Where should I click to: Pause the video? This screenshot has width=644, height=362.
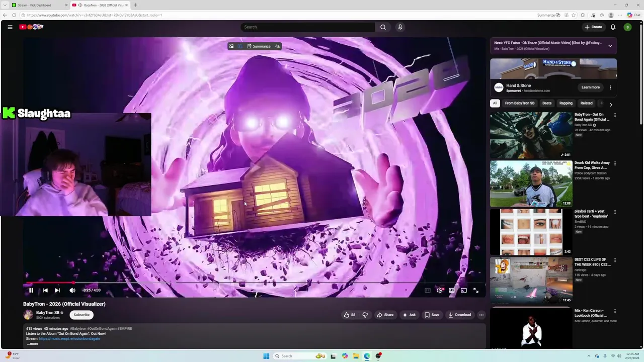(31, 290)
